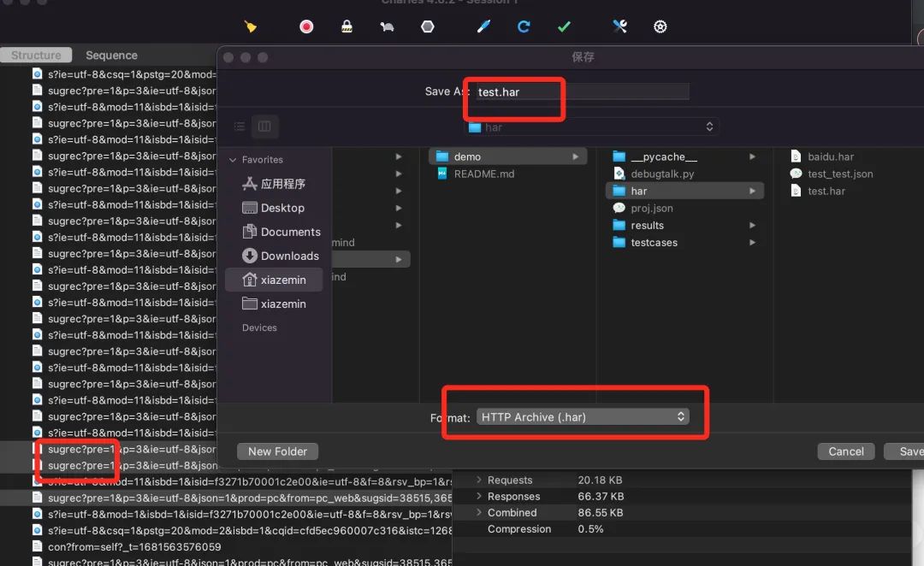The image size is (924, 566).
Task: Select s?ie=utf-8&mod=1&isbd=1 request row
Action: tap(226, 514)
